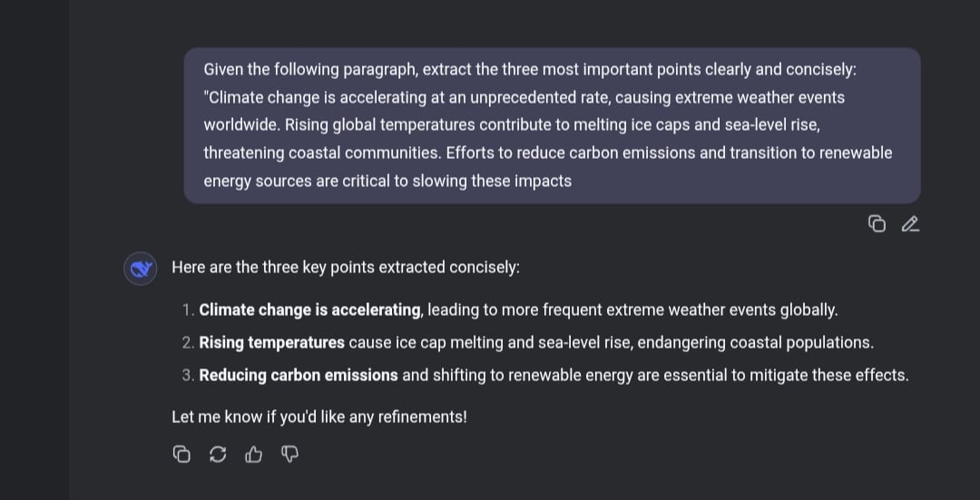Copy the user prompt message

877,224
